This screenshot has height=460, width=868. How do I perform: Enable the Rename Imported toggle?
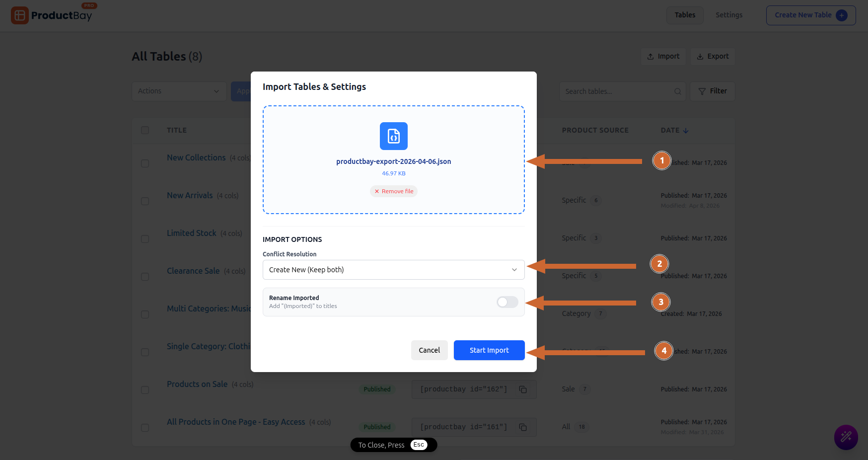(507, 302)
